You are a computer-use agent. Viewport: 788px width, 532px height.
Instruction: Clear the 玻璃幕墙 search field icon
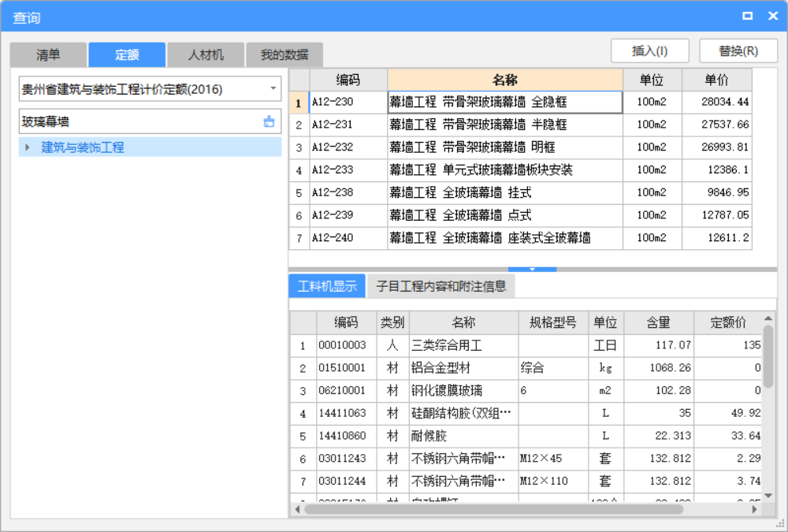[269, 121]
